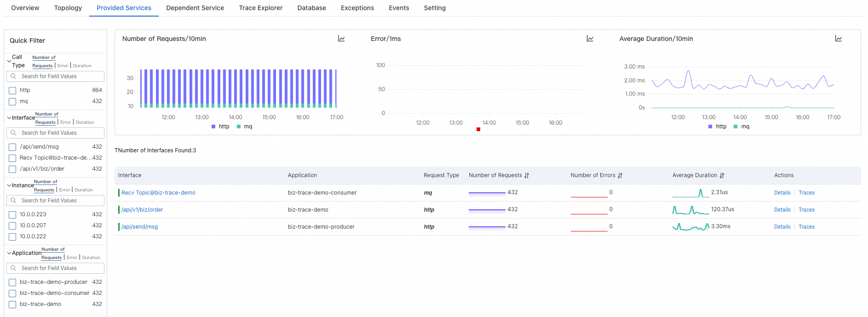Image resolution: width=868 pixels, height=317 pixels.
Task: Click chart icon on Error/1ms panel
Action: (x=590, y=39)
